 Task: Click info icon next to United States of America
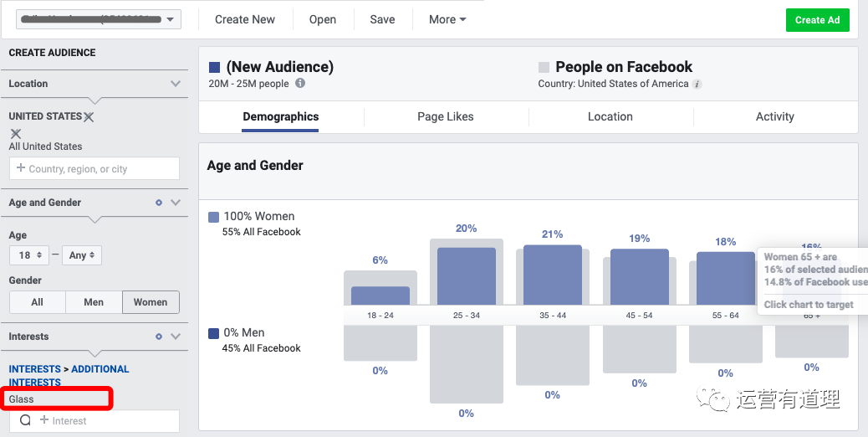tap(697, 84)
